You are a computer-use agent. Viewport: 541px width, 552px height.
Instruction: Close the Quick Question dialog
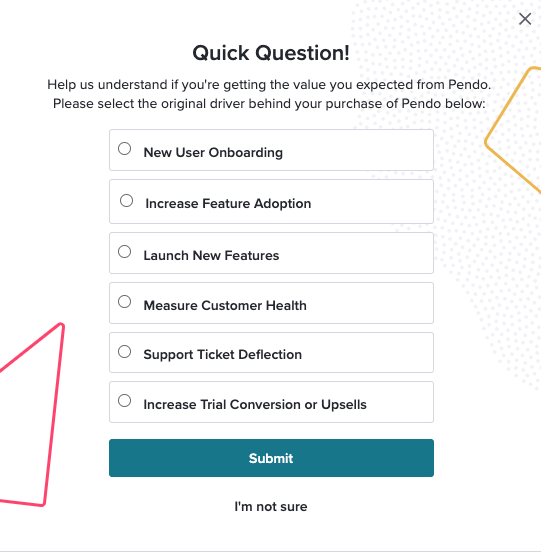point(525,19)
